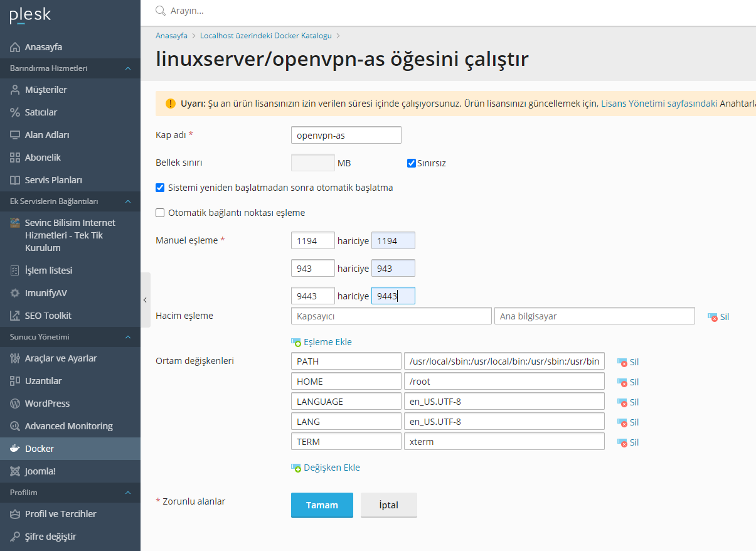756x551 pixels.
Task: Open Alan Adları in the sidebar
Action: (x=70, y=135)
